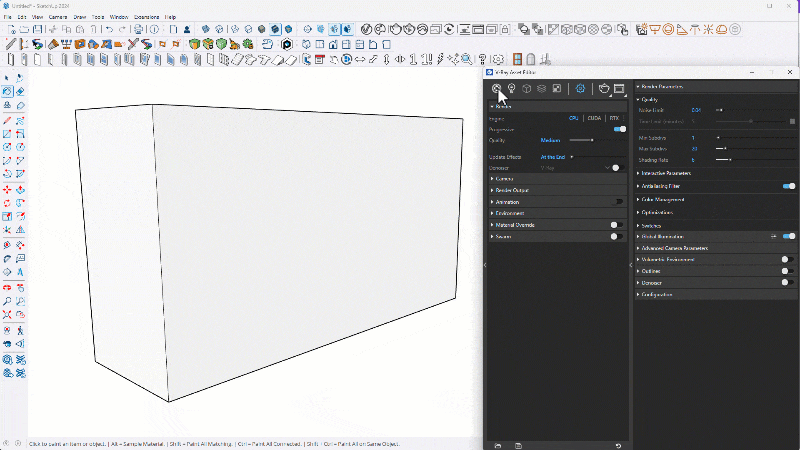This screenshot has height=450, width=800.
Task: Expand Advanced Camera Parameters section
Action: tap(716, 248)
